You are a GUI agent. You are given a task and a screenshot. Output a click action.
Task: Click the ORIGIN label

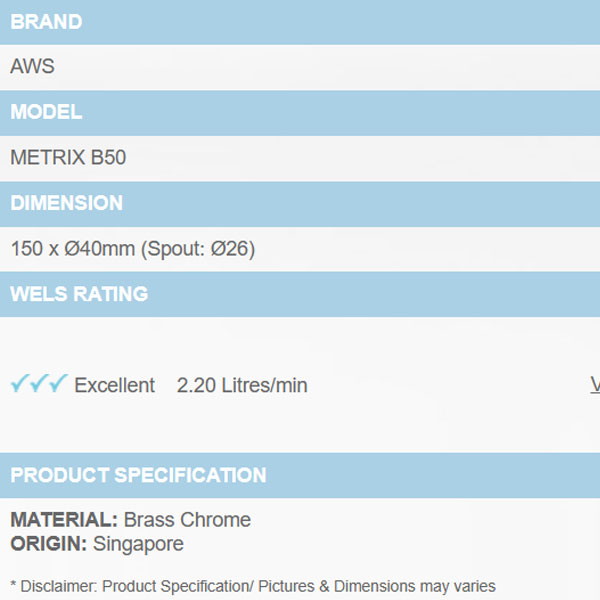point(49,544)
